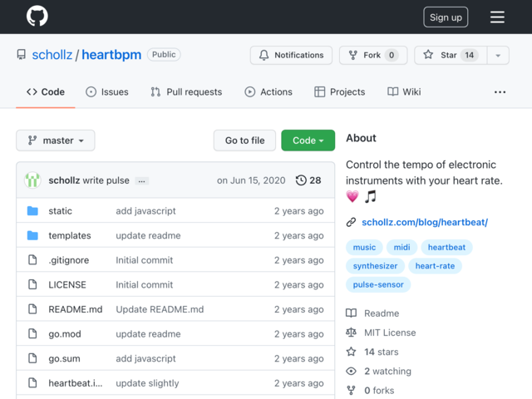Click the file icon beside LICENSE

pos(32,284)
